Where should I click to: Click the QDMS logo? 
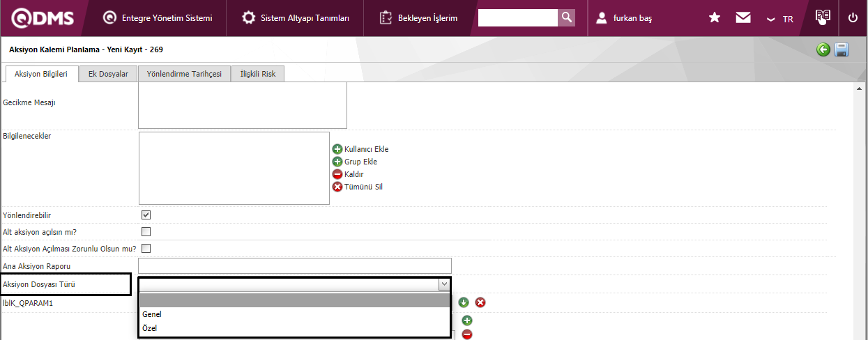click(x=43, y=18)
